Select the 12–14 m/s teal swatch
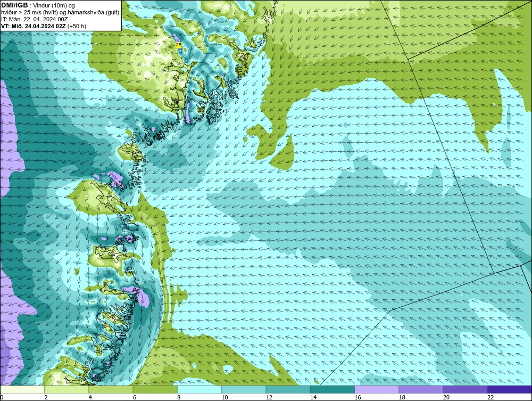This screenshot has width=532, height=401. [x=288, y=389]
